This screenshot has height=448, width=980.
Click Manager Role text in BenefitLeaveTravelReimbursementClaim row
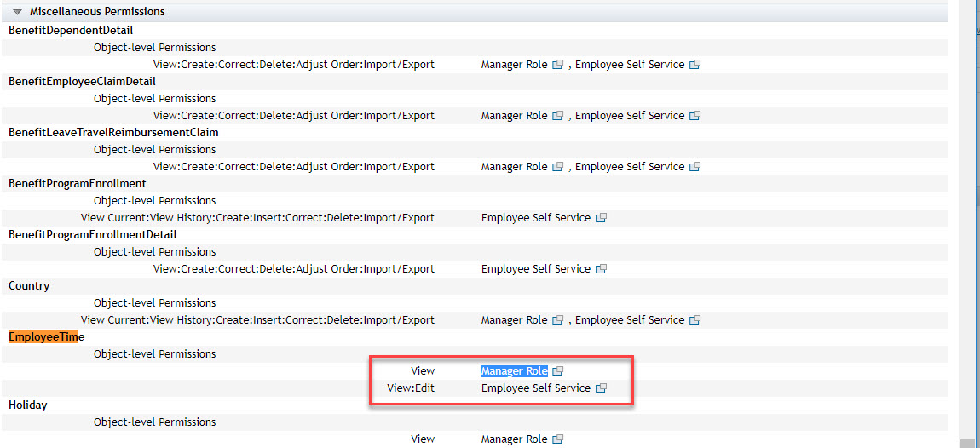[x=515, y=167]
